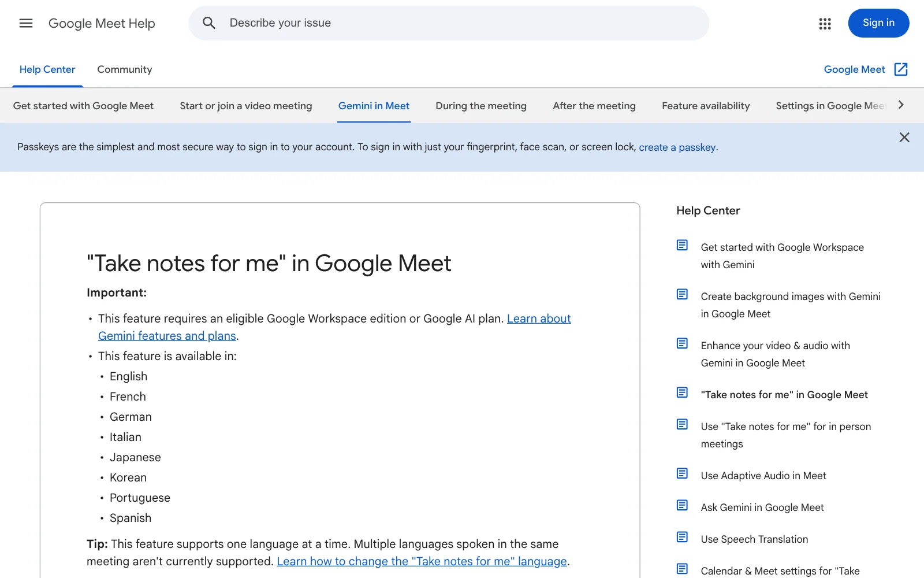Screen dimensions: 924x578
Task: Open Get started with Google Workspace with Gemini
Action: click(x=783, y=256)
